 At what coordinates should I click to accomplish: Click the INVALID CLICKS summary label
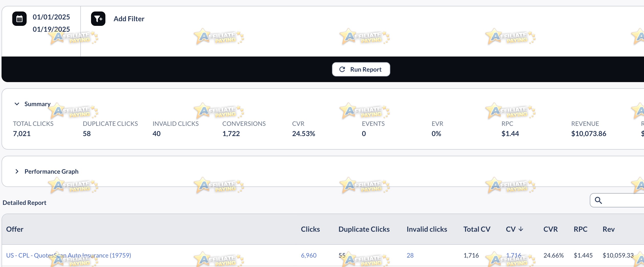pyautogui.click(x=176, y=124)
